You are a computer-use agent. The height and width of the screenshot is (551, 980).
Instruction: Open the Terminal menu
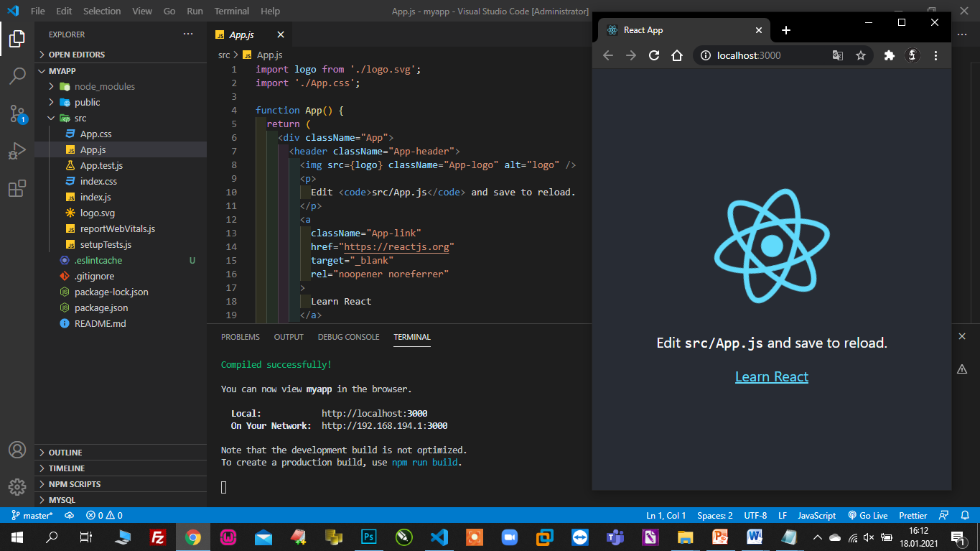point(231,11)
